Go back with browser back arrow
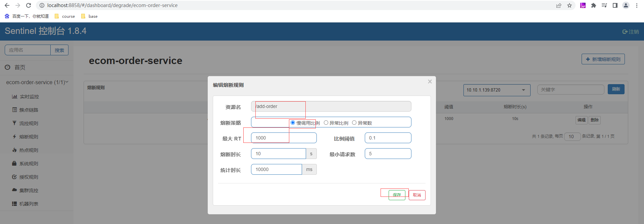This screenshot has height=224, width=644. (7, 5)
